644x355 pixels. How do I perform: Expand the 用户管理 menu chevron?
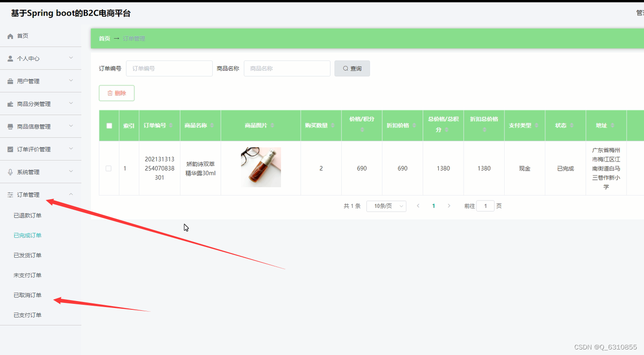[x=71, y=81]
